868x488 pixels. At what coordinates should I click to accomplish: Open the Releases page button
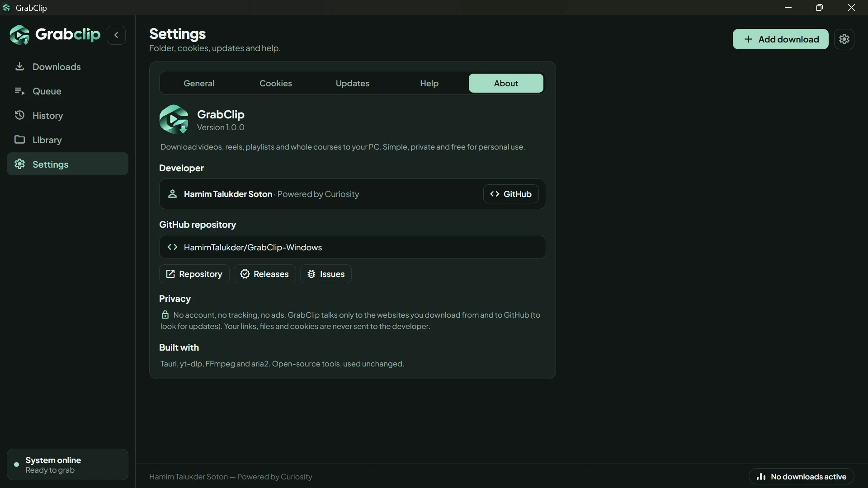pyautogui.click(x=265, y=274)
